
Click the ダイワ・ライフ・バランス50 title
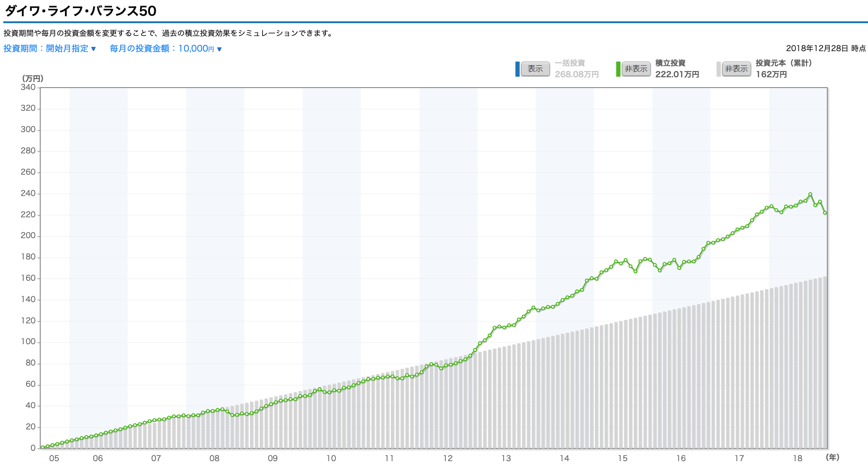point(80,10)
